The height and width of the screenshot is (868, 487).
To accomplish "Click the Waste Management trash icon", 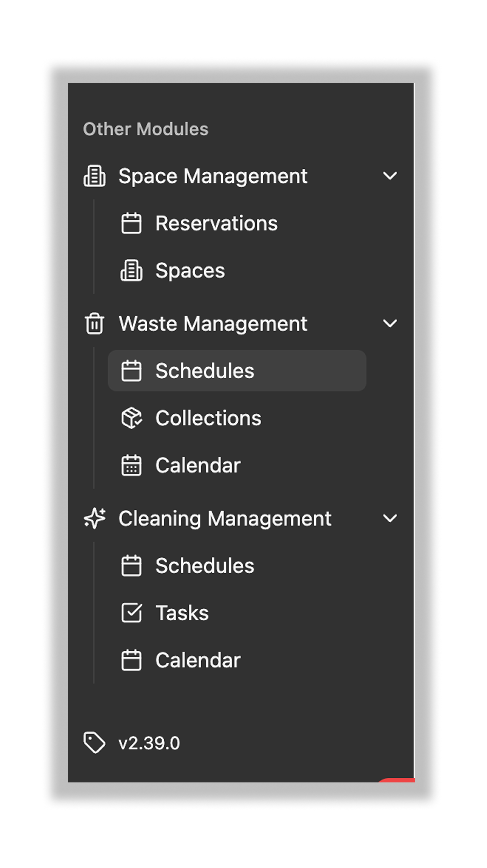I will 95,323.
